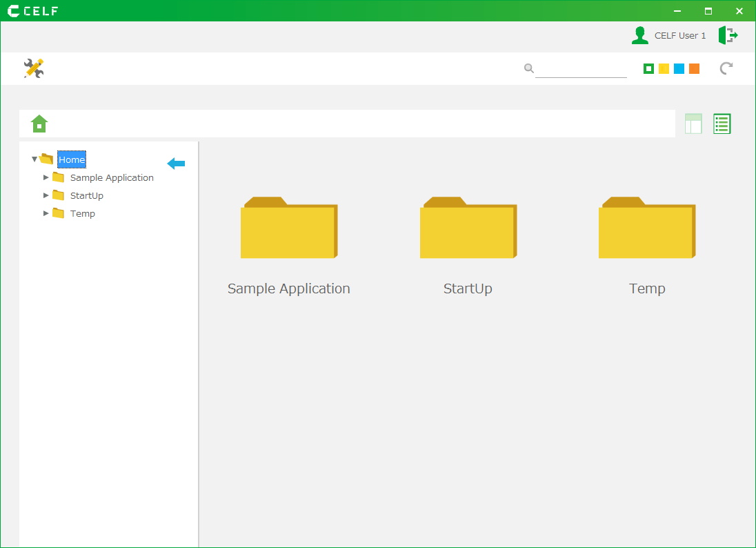Open the large Sample Application folder

coord(288,229)
